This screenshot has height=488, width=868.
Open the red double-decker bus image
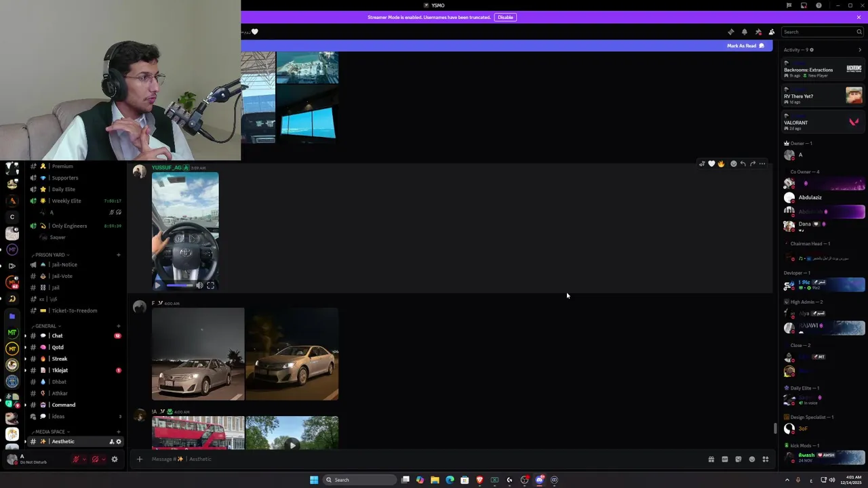(x=198, y=432)
